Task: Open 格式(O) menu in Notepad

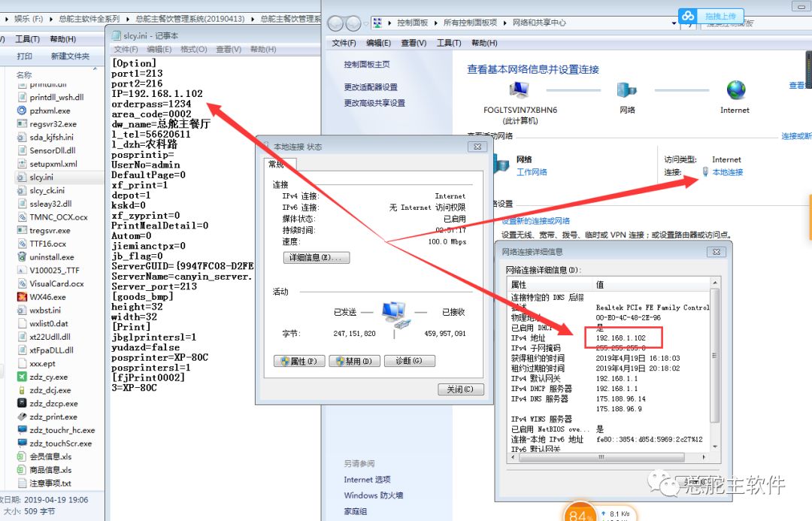Action: pos(194,49)
